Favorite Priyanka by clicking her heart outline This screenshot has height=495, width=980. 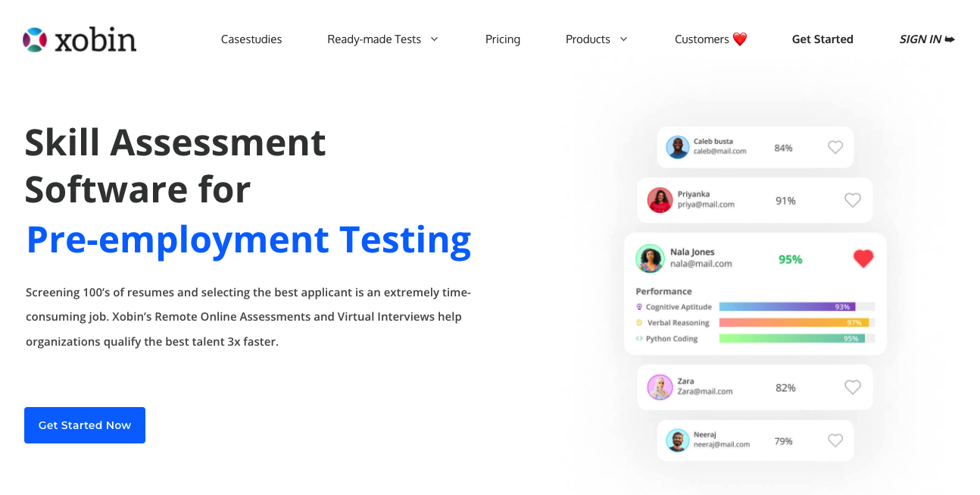[x=853, y=200]
